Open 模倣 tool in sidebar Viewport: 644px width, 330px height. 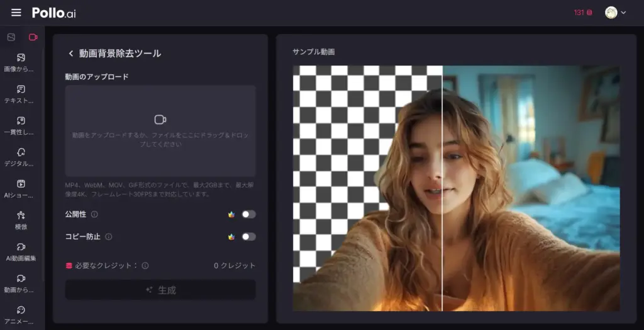pos(21,220)
